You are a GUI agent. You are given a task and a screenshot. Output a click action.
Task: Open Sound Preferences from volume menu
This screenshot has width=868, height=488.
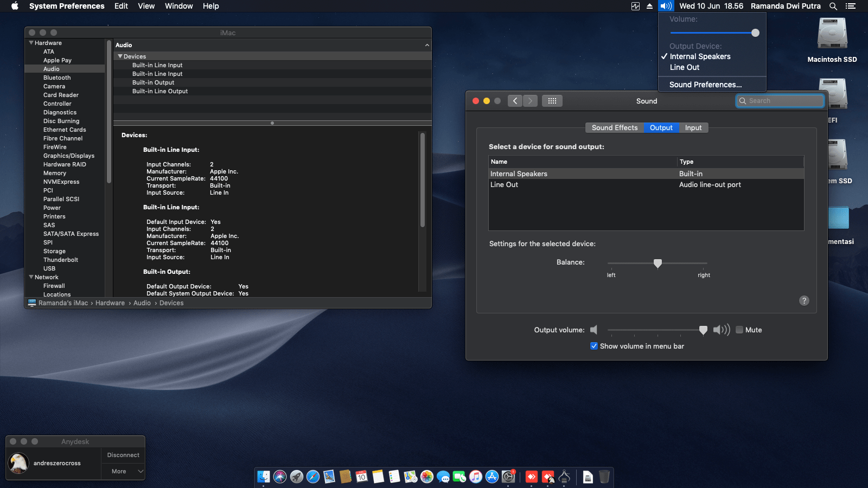[705, 85]
